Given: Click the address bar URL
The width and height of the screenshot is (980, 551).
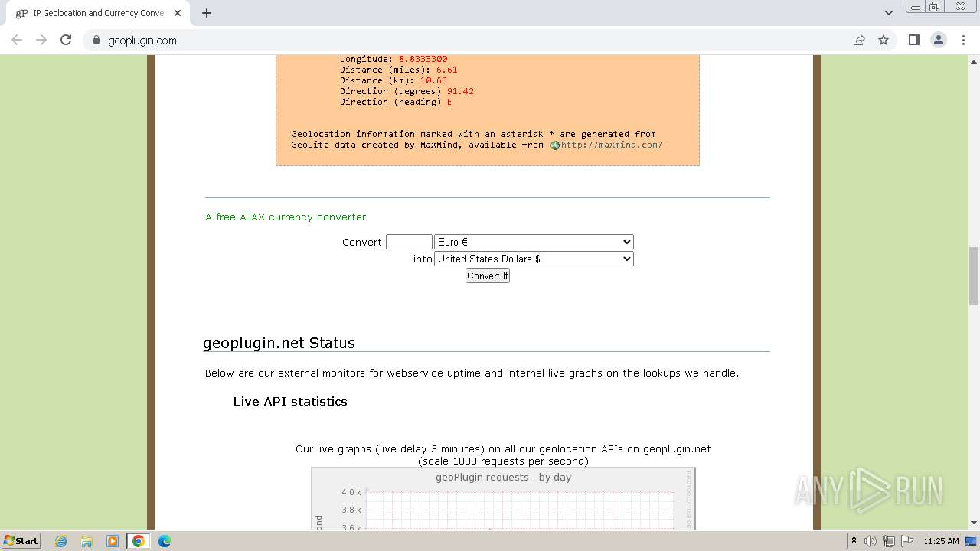Looking at the screenshot, I should 142,41.
